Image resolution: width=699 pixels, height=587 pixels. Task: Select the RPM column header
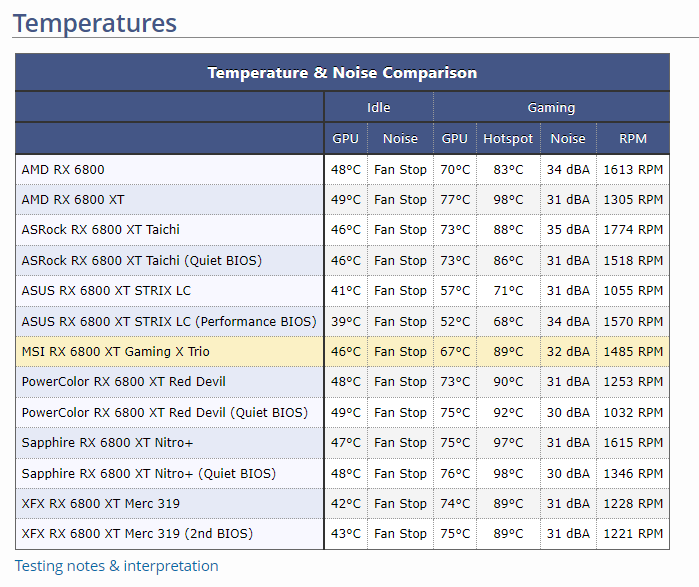coord(632,139)
